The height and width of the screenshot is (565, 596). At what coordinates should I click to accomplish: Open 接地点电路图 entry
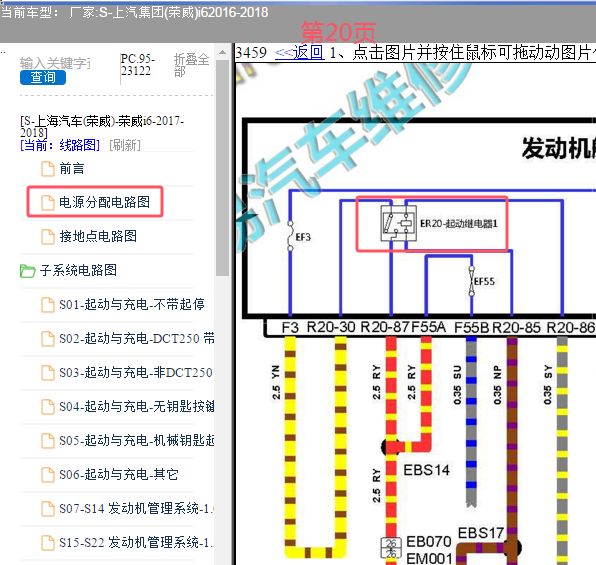click(98, 236)
